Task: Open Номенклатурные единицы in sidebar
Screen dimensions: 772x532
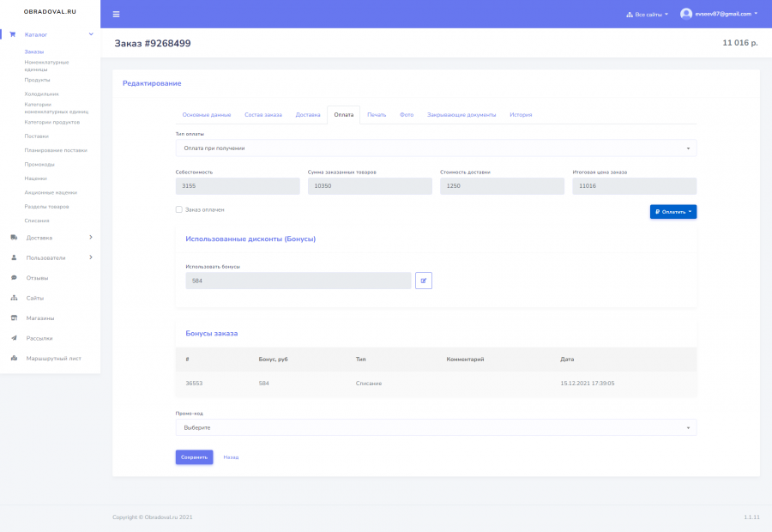Action: [47, 65]
